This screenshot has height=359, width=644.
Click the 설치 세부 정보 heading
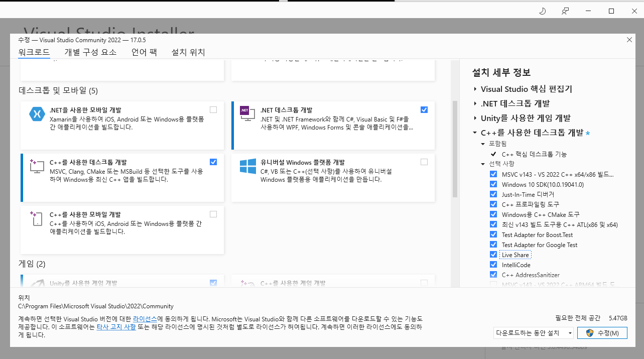pyautogui.click(x=501, y=72)
